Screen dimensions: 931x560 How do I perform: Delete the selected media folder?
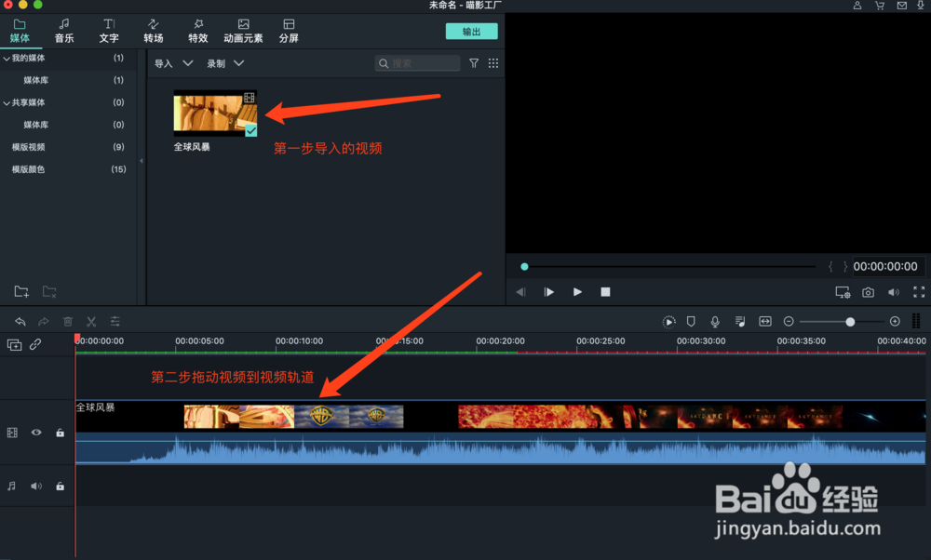tap(49, 291)
